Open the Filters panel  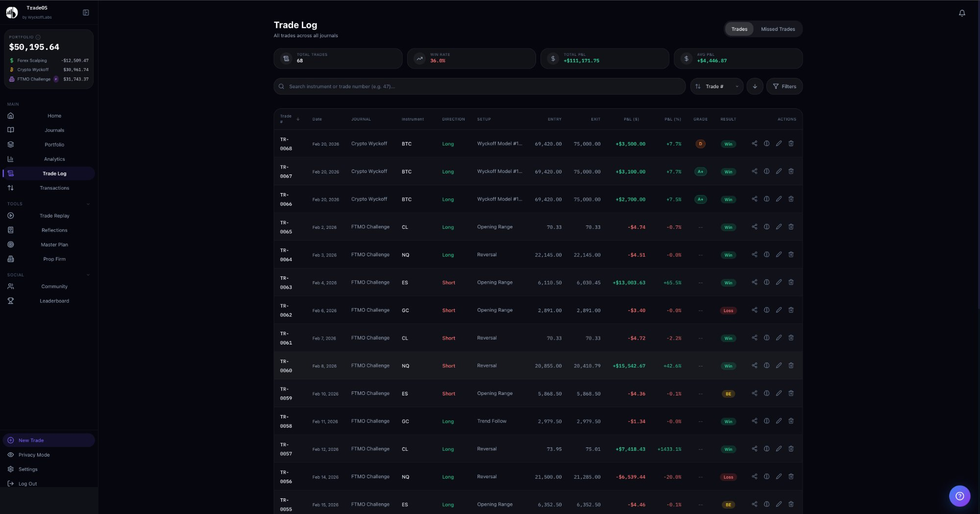click(784, 86)
